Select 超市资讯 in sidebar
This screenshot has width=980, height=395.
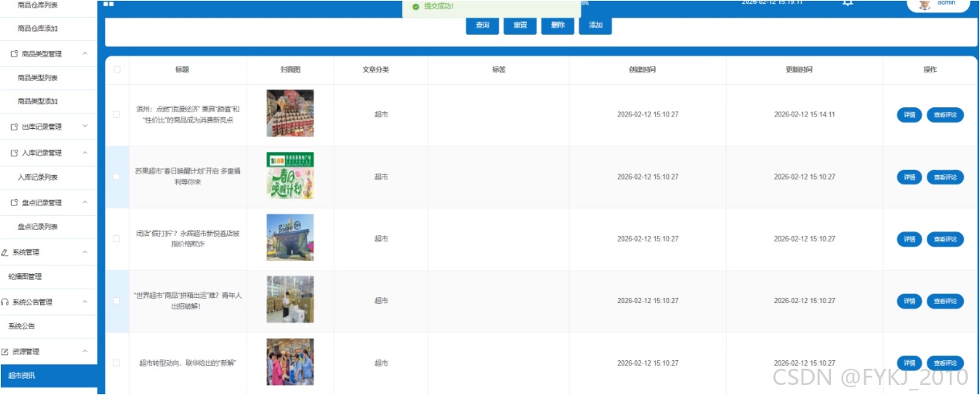tap(49, 376)
